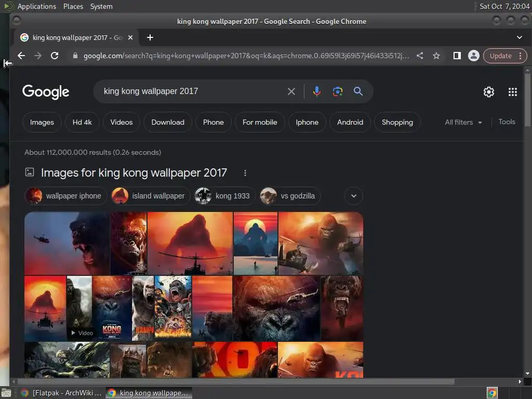Select the Videos filter chip
This screenshot has height=399, width=532.
[x=122, y=122]
